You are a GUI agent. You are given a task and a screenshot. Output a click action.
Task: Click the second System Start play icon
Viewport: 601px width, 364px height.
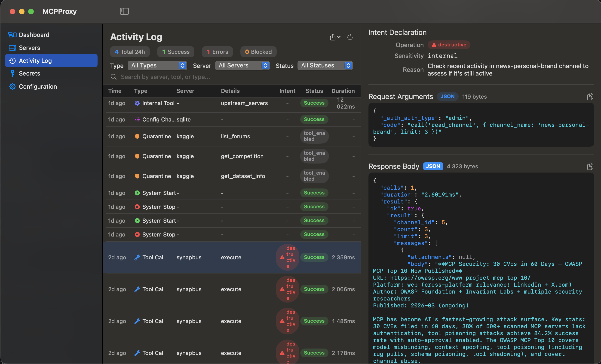[137, 221]
